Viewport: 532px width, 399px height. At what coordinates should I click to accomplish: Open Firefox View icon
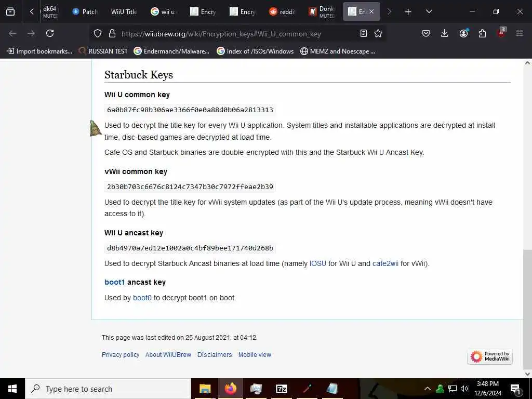click(10, 12)
